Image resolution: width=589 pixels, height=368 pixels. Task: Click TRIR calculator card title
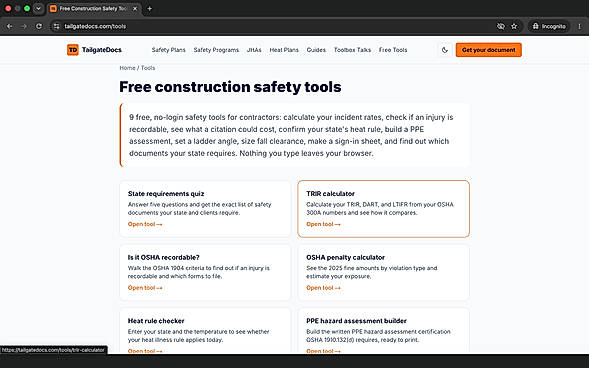tap(331, 194)
